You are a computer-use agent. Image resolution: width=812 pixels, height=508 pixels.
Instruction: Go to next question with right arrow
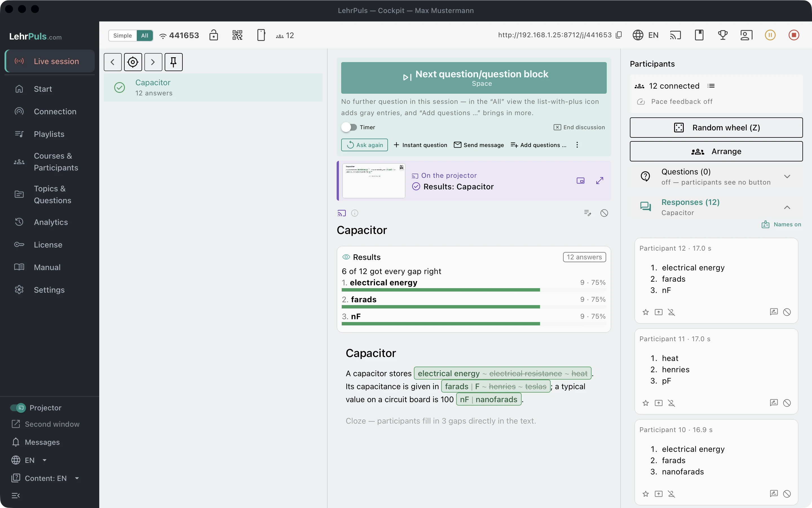click(x=153, y=62)
